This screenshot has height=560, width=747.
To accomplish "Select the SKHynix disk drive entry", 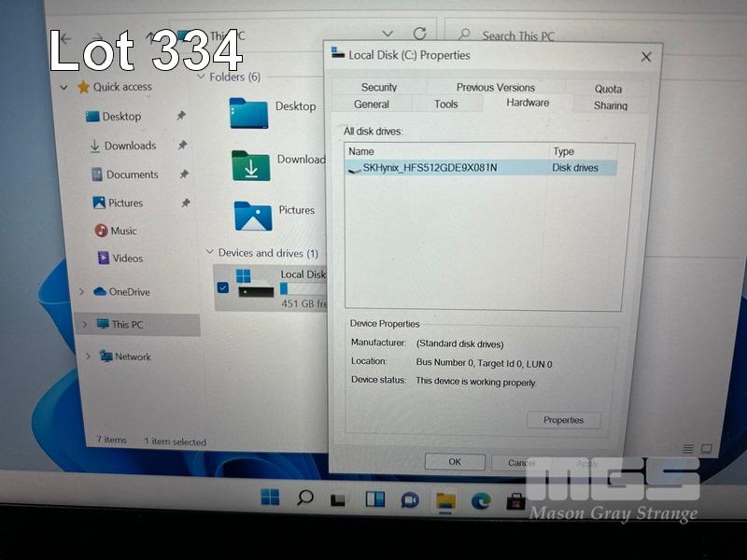I will [430, 168].
